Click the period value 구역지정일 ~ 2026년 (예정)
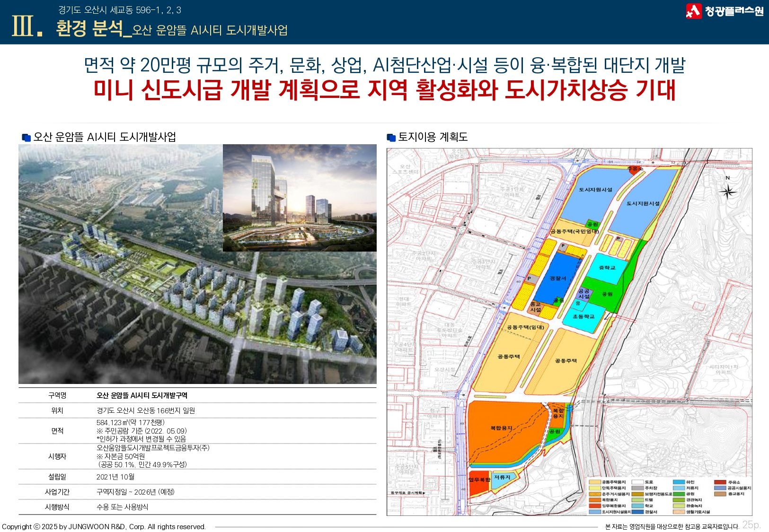 tap(135, 492)
